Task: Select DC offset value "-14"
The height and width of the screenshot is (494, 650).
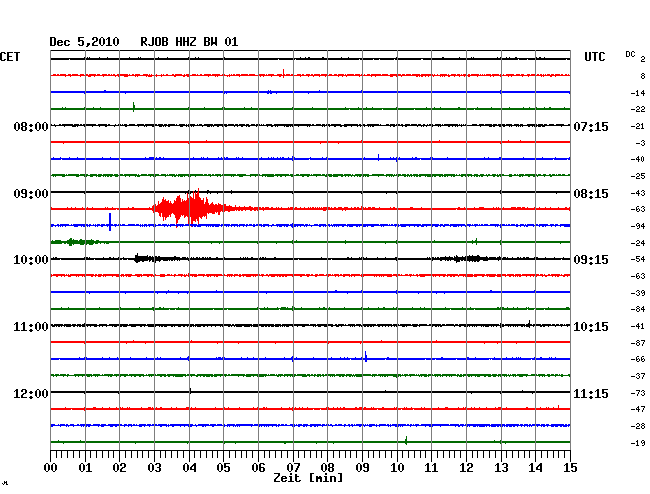Action: point(638,93)
